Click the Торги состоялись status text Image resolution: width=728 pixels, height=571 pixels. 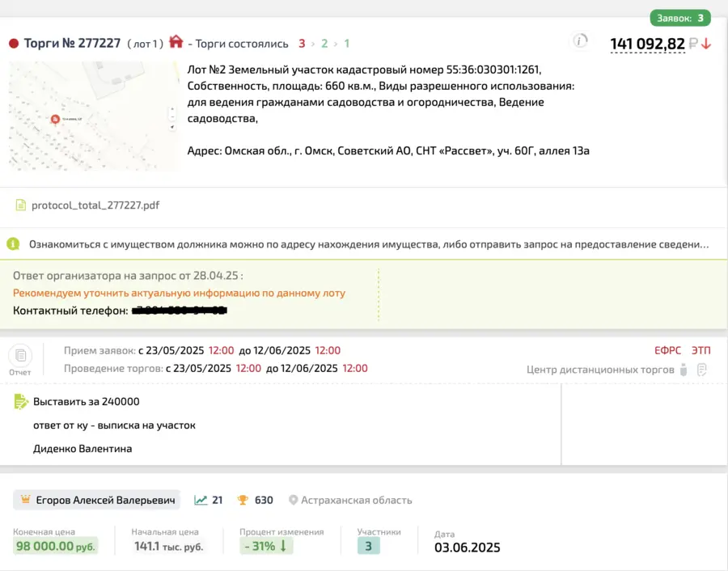(x=242, y=44)
